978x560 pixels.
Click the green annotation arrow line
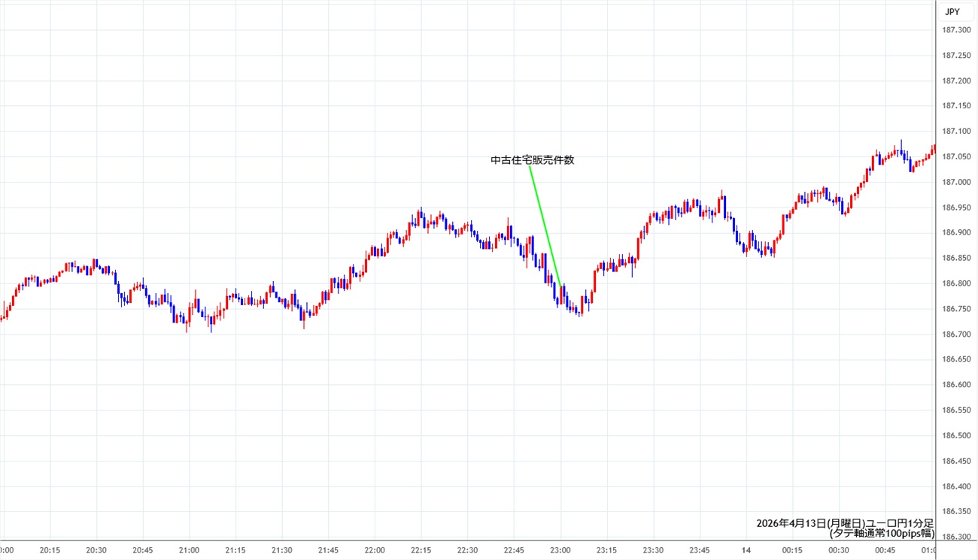pyautogui.click(x=545, y=226)
